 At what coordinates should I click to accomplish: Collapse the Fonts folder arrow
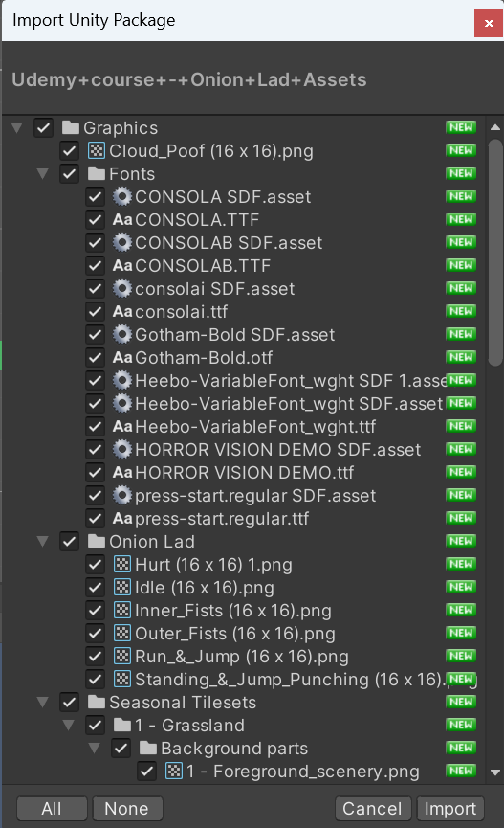[x=43, y=173]
